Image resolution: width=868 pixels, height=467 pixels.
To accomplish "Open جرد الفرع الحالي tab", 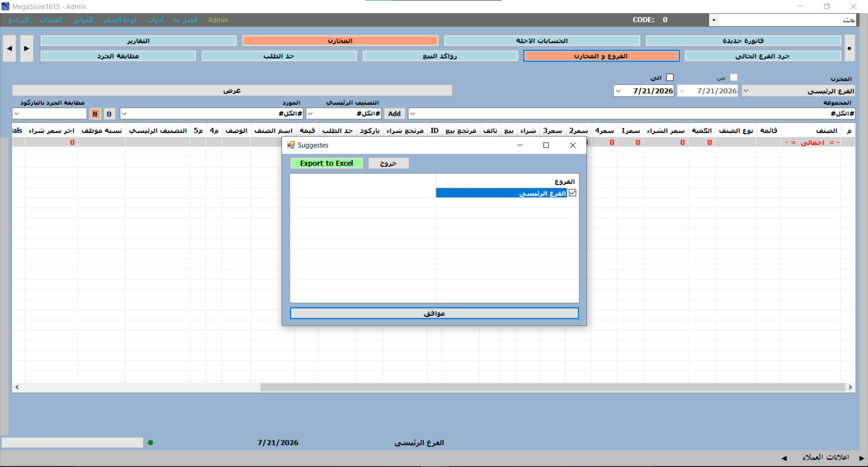I will click(x=763, y=56).
